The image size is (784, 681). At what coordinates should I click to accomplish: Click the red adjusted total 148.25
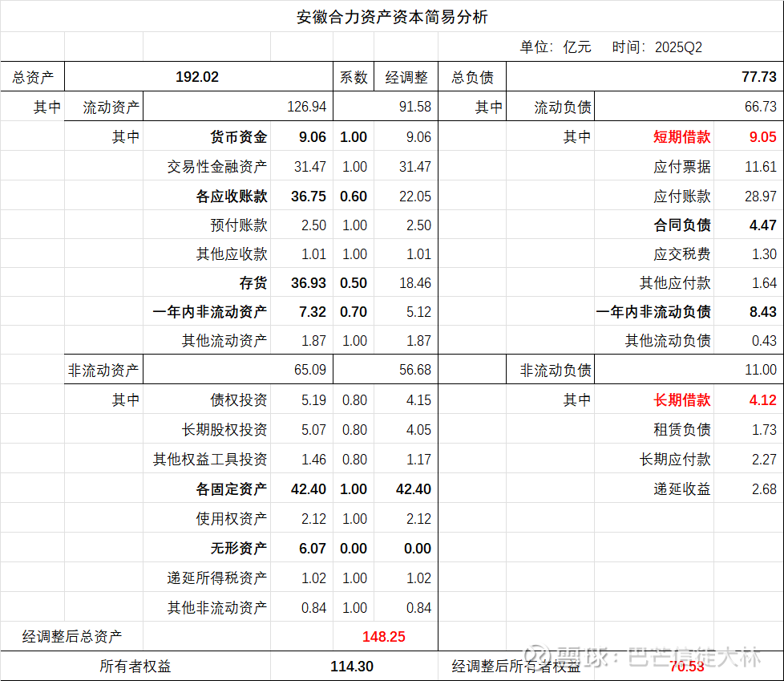383,636
